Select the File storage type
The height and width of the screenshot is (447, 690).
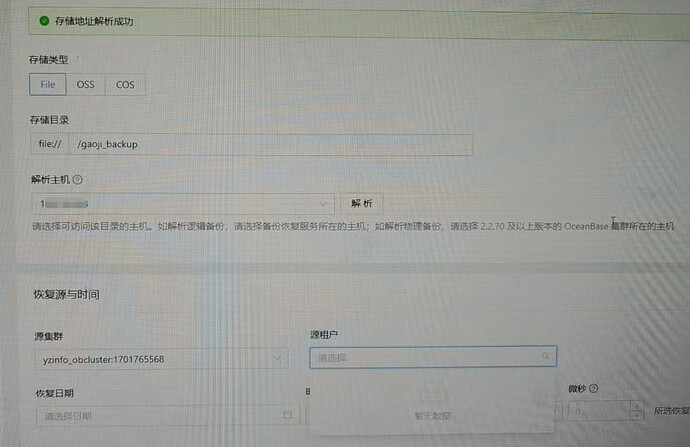(48, 84)
